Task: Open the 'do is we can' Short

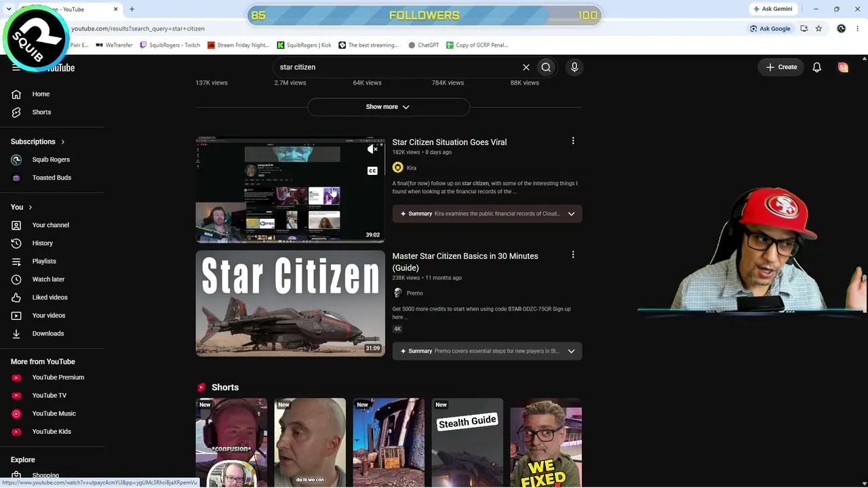Action: (x=310, y=443)
